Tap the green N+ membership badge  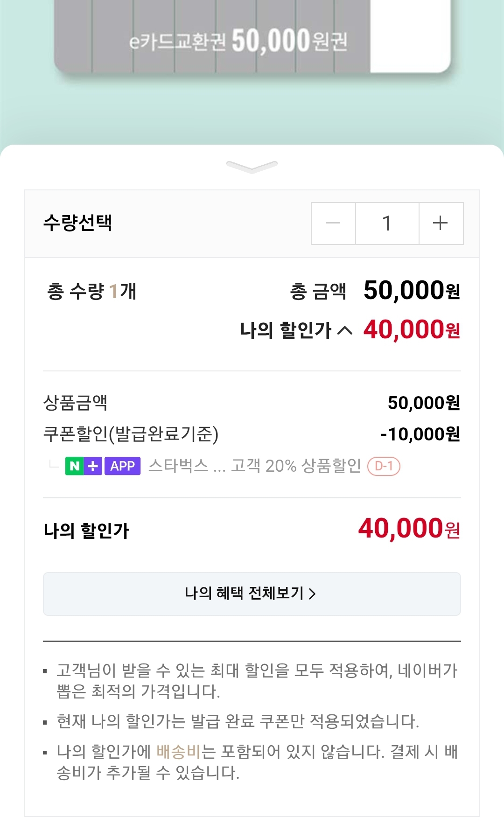pos(84,466)
